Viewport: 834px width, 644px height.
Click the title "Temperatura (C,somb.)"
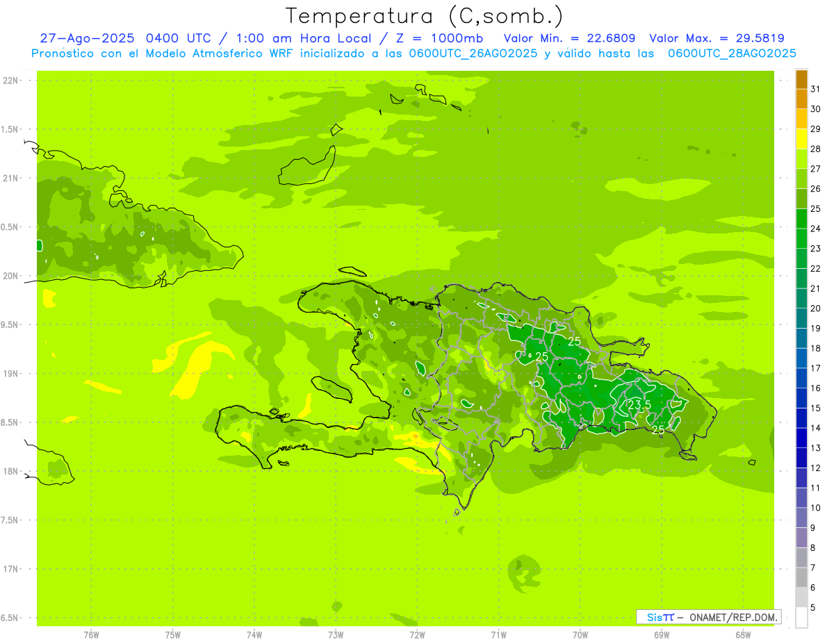[424, 16]
